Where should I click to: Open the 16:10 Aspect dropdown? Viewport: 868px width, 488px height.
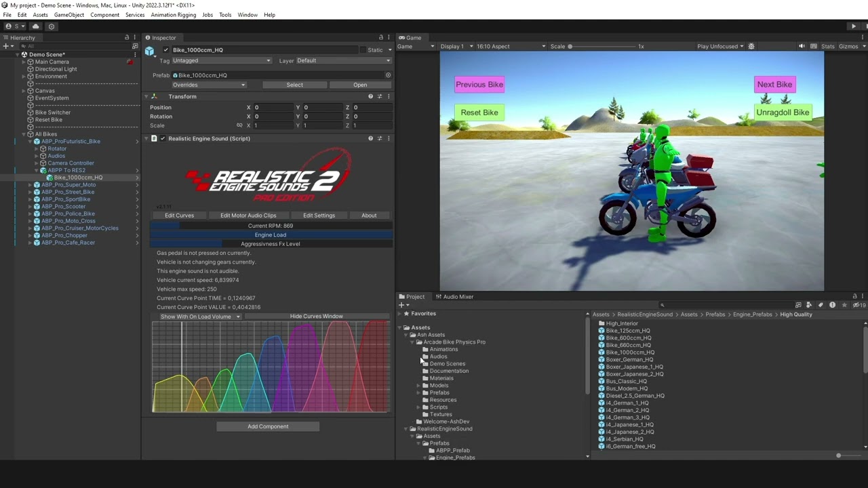point(510,46)
